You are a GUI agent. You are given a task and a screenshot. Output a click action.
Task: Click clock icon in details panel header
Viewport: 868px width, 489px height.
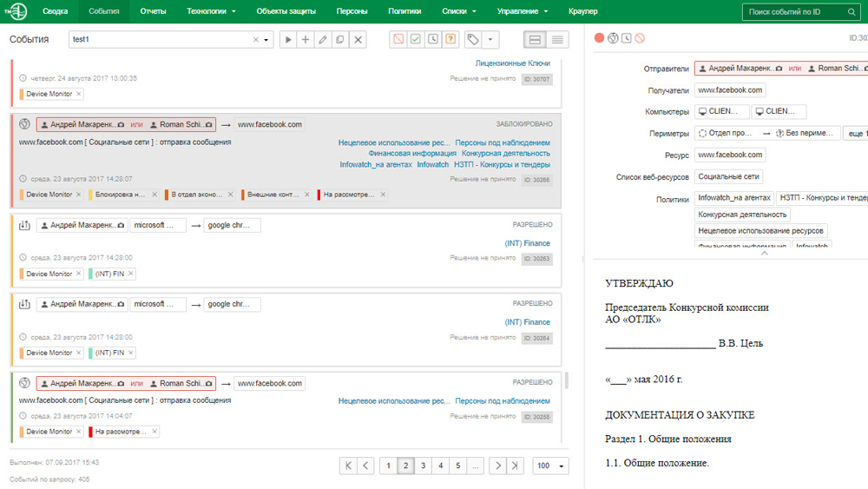626,37
